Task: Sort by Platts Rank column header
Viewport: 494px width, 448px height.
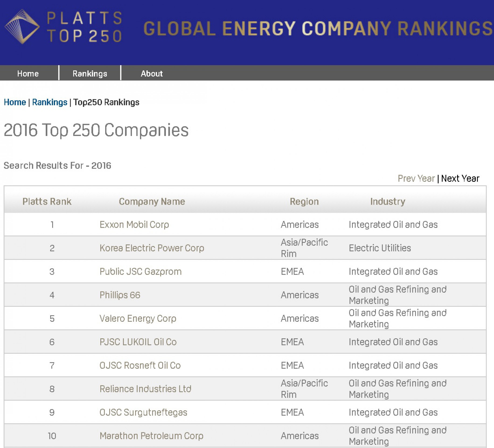Action: [47, 201]
